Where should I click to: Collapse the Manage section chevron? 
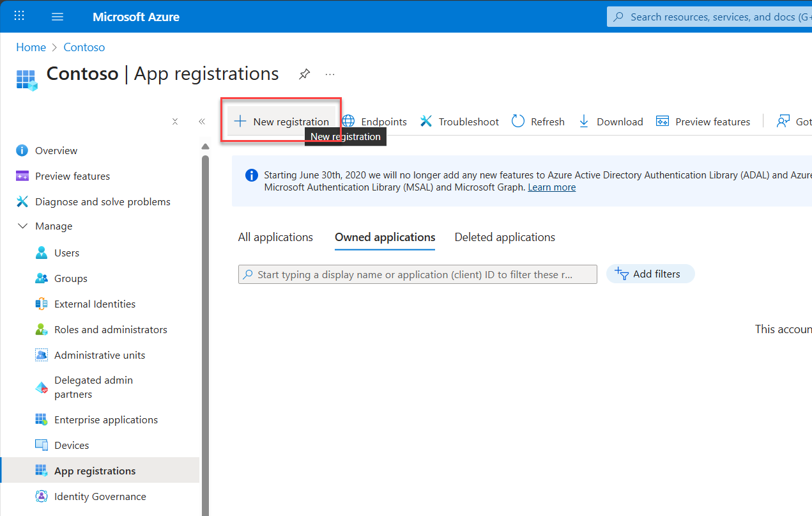point(22,226)
